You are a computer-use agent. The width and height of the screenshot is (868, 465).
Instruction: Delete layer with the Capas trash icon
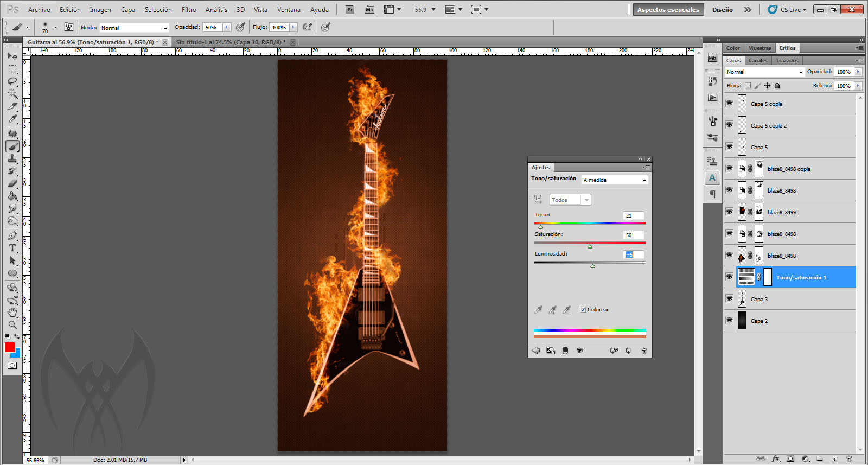(x=849, y=458)
